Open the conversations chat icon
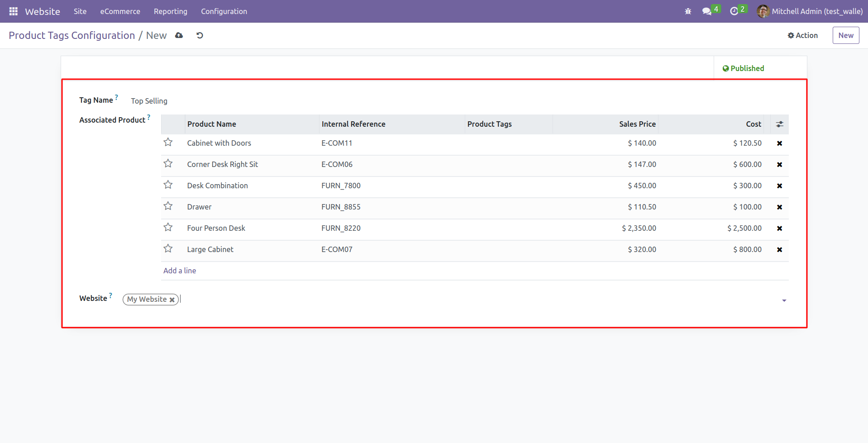The width and height of the screenshot is (868, 443). tap(706, 11)
